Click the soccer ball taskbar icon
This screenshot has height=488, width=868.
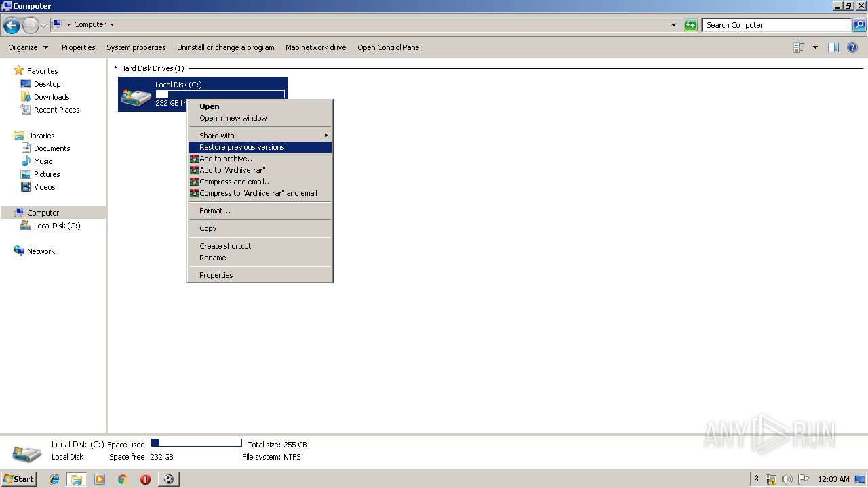point(168,479)
